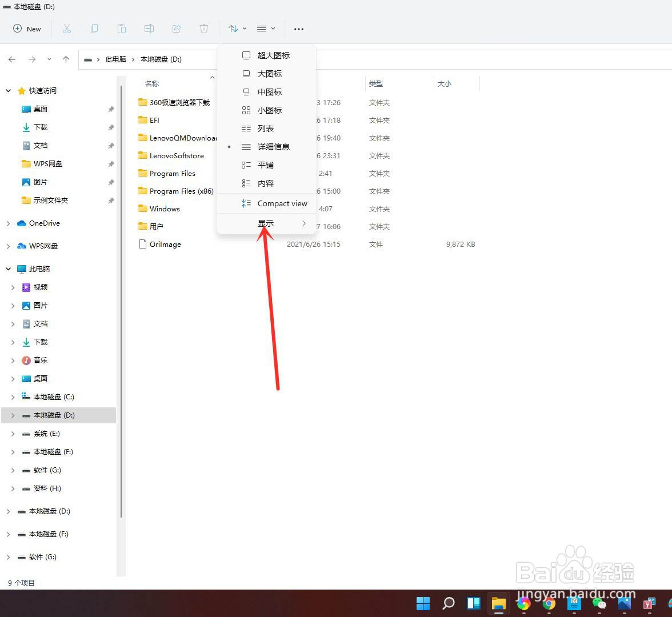The width and height of the screenshot is (672, 617).
Task: Open recent locations dropdown chevron
Action: (x=49, y=59)
